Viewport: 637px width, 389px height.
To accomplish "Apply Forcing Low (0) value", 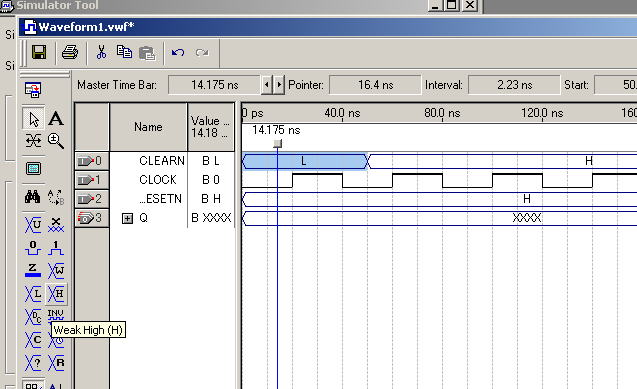I will 33,247.
